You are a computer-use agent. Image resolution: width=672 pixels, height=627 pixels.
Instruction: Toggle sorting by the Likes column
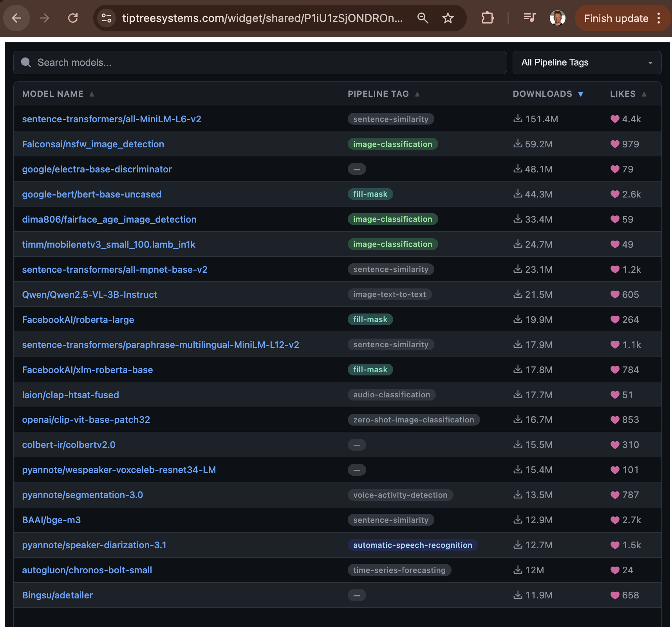[645, 94]
